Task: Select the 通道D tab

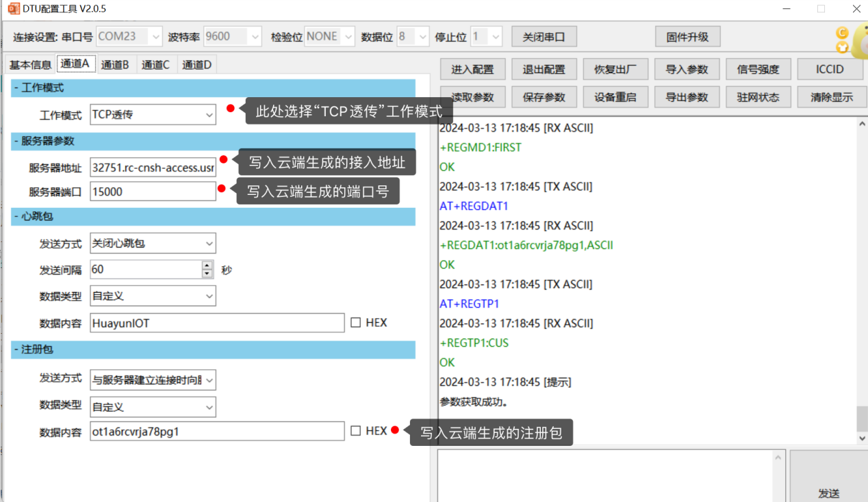Action: click(196, 65)
